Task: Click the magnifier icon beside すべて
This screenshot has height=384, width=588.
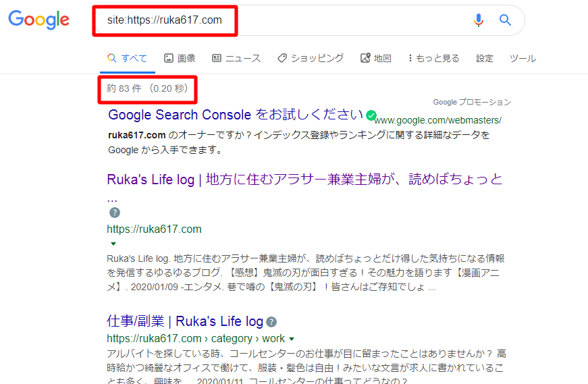Action: (x=112, y=58)
